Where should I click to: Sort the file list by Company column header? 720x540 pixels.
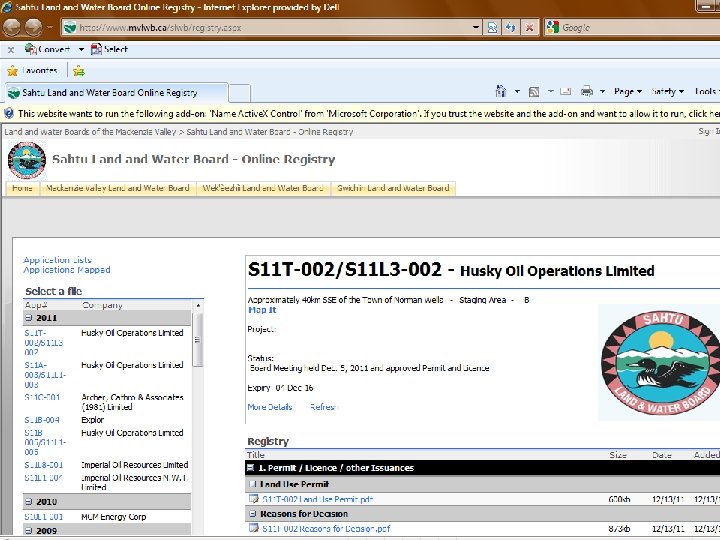tap(102, 305)
